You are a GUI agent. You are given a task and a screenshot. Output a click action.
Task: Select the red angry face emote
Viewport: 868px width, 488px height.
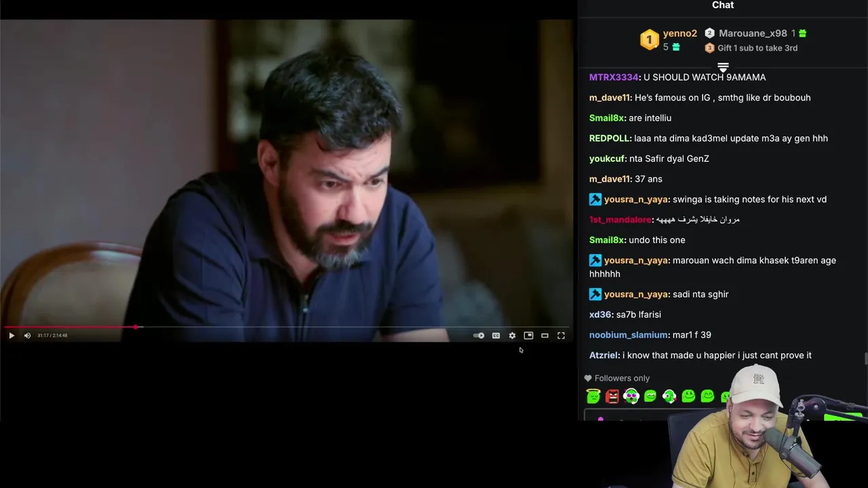click(612, 396)
